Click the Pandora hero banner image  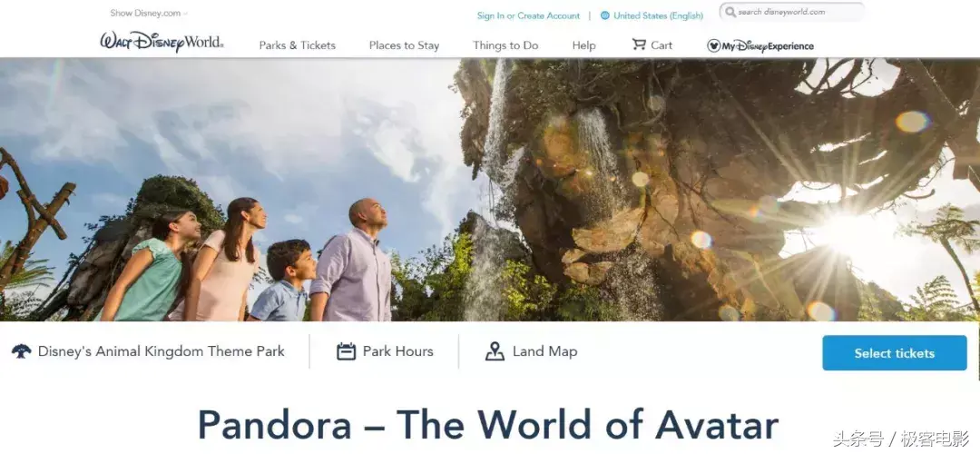pos(490,190)
